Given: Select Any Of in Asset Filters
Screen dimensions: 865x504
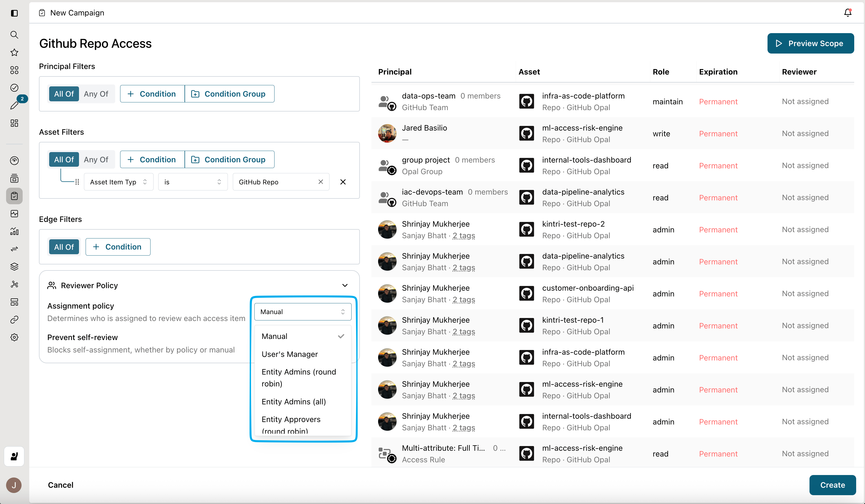Looking at the screenshot, I should pos(96,160).
